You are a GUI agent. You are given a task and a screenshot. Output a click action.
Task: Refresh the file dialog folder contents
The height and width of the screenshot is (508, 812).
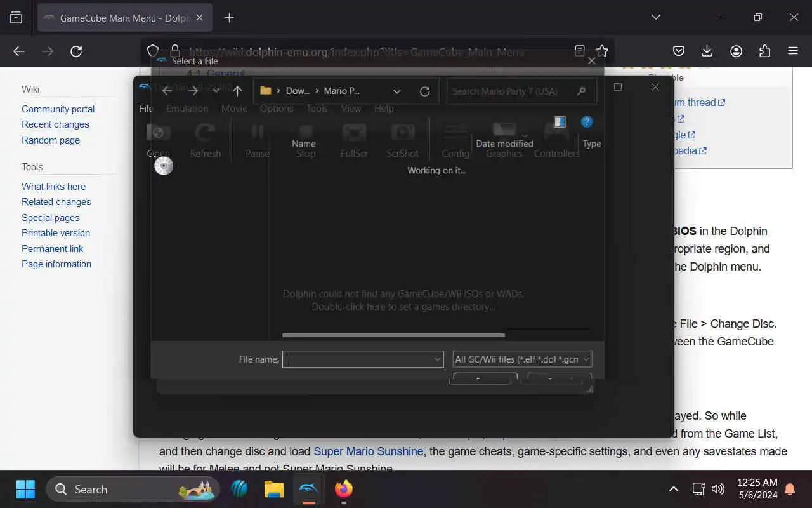[425, 91]
